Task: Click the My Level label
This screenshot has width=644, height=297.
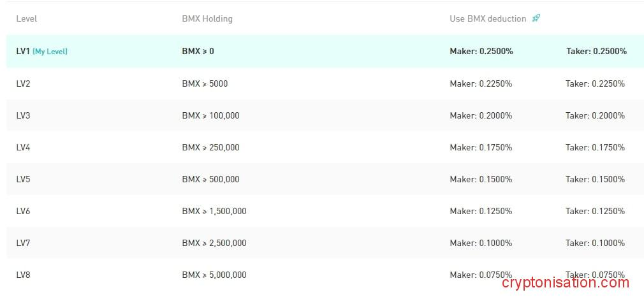Action: [50, 52]
